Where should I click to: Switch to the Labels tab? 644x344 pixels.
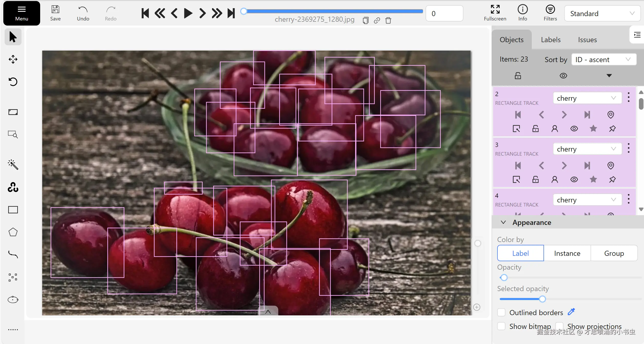point(551,40)
